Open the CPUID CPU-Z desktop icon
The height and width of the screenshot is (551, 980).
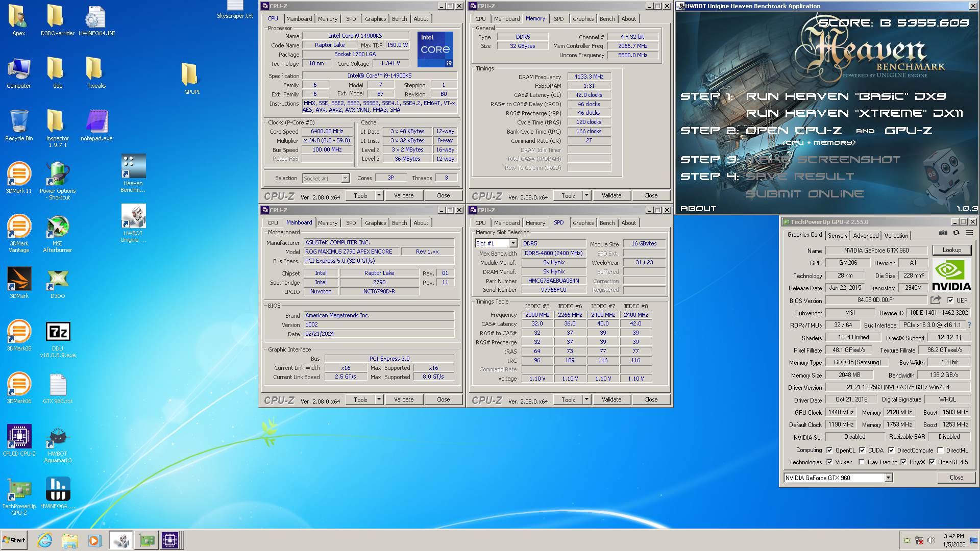click(x=19, y=440)
